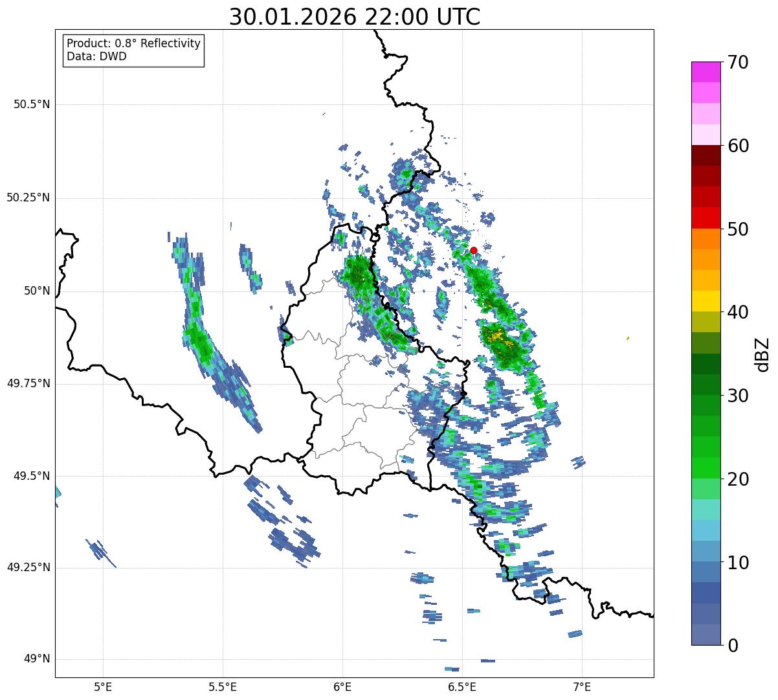The image size is (778, 700).
Task: Click the 60 tick label on colorbar
Action: (x=739, y=146)
